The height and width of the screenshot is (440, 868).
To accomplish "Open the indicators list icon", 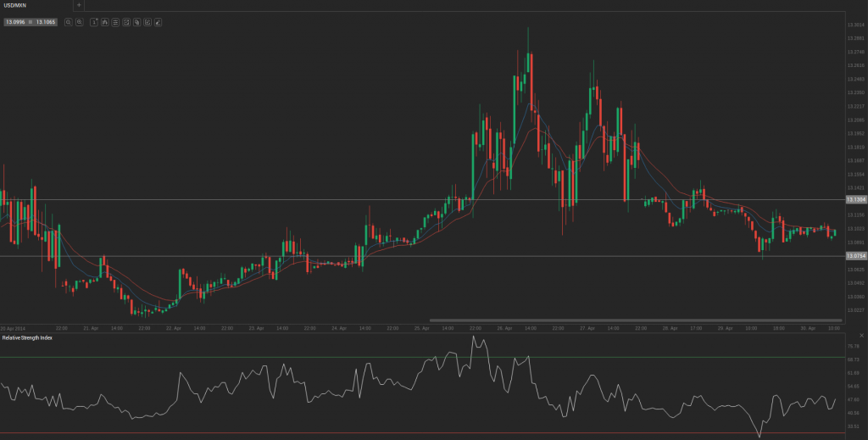I will (115, 22).
